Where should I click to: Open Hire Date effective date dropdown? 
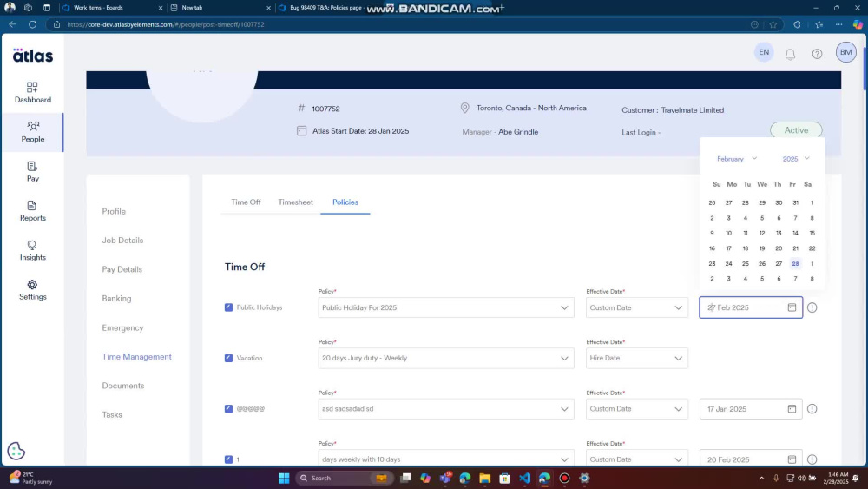point(636,358)
